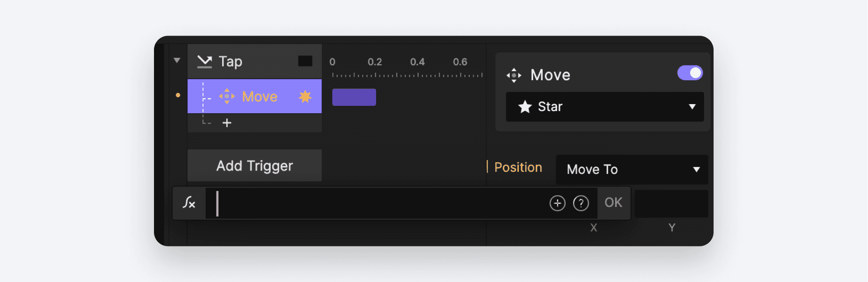Click the Move arrows icon in the timeline row
This screenshot has width=868, height=282.
[228, 96]
